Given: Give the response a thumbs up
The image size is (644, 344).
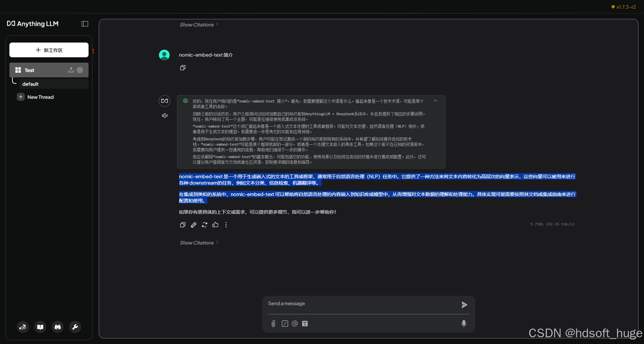Looking at the screenshot, I should click(x=215, y=225).
